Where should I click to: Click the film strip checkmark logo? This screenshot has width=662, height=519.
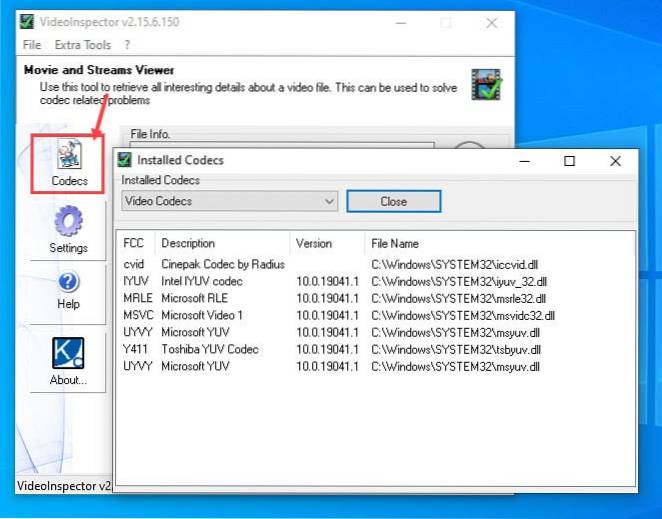[486, 86]
